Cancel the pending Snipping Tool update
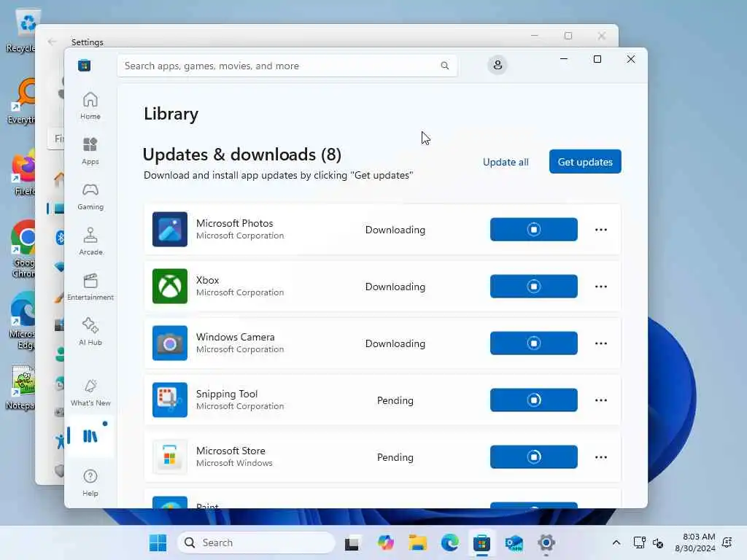 (x=533, y=400)
